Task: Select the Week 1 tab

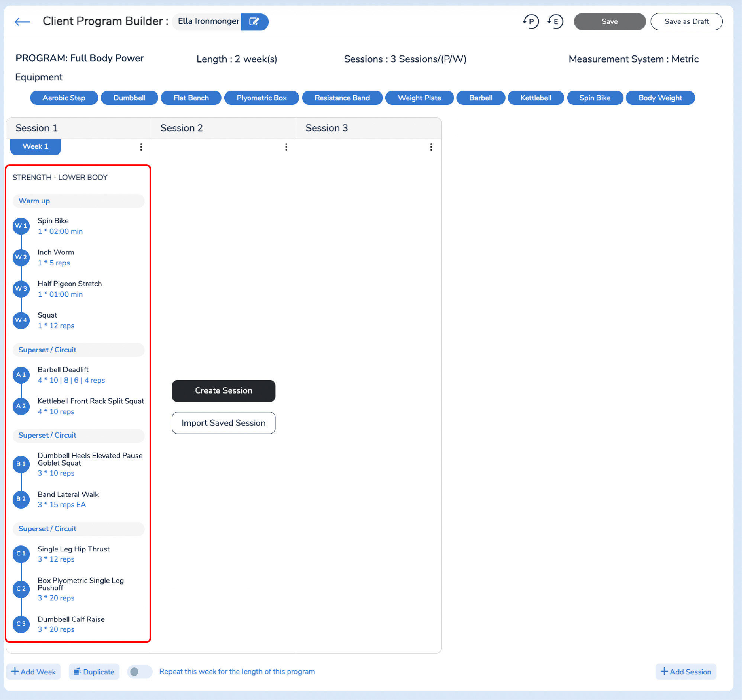Action: (35, 147)
